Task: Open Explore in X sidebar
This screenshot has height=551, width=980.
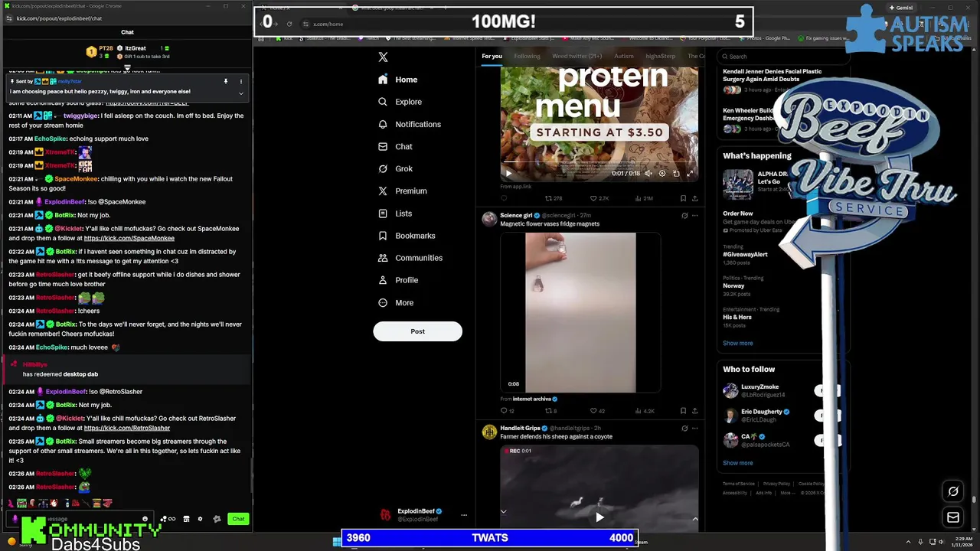Action: click(400, 102)
